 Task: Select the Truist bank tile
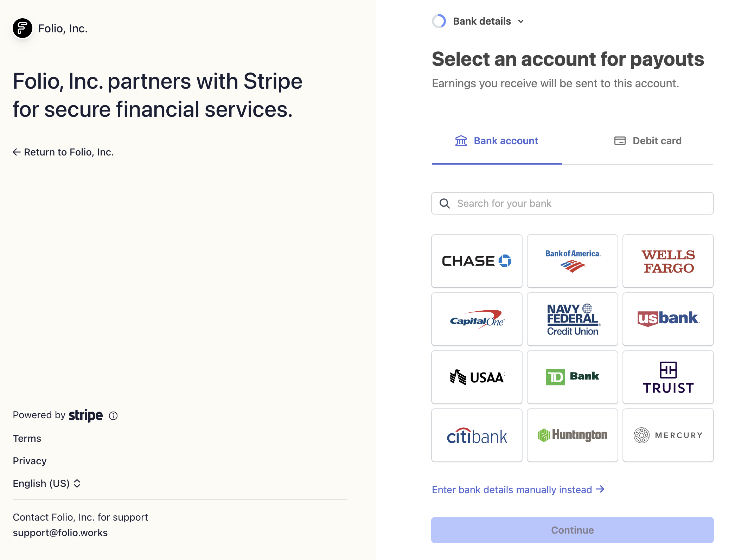(668, 377)
